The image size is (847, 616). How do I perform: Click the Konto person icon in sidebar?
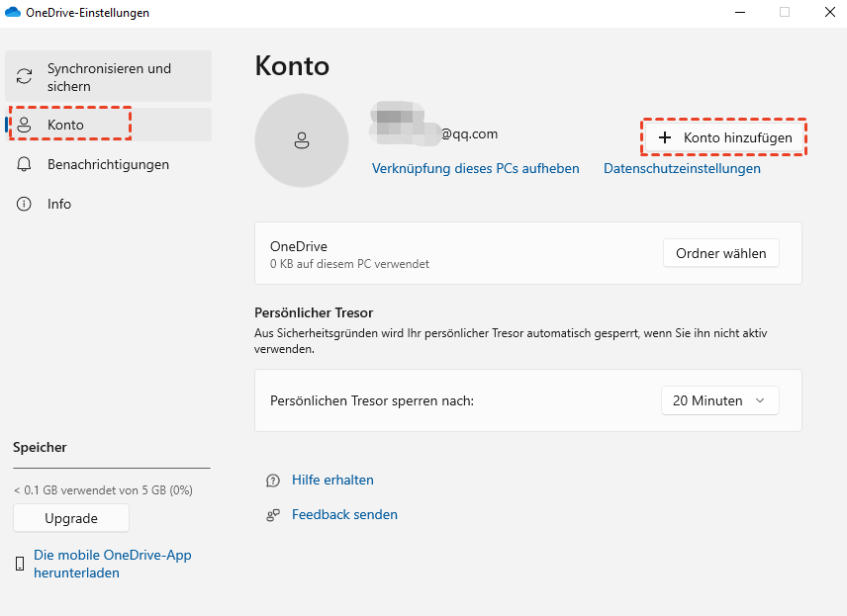[x=25, y=125]
